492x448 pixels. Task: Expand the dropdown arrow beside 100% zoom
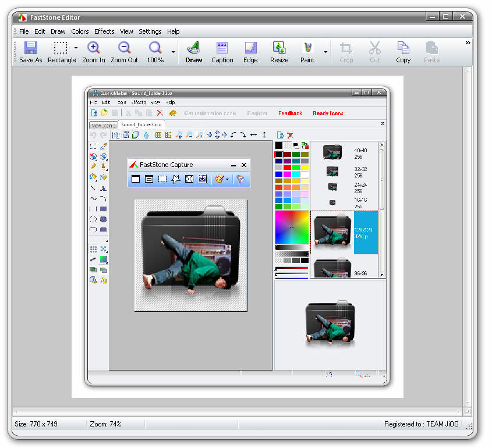click(x=173, y=52)
